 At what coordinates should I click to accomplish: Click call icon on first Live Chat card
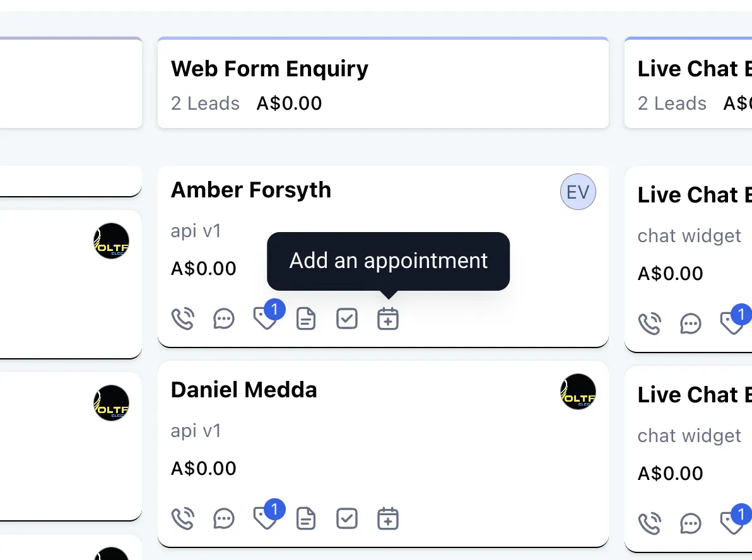(x=650, y=324)
